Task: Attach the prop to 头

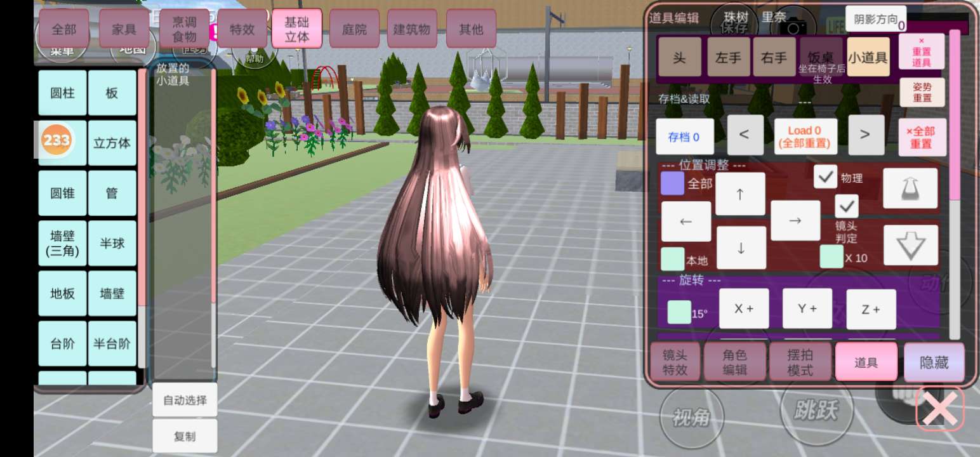Action: pos(679,57)
